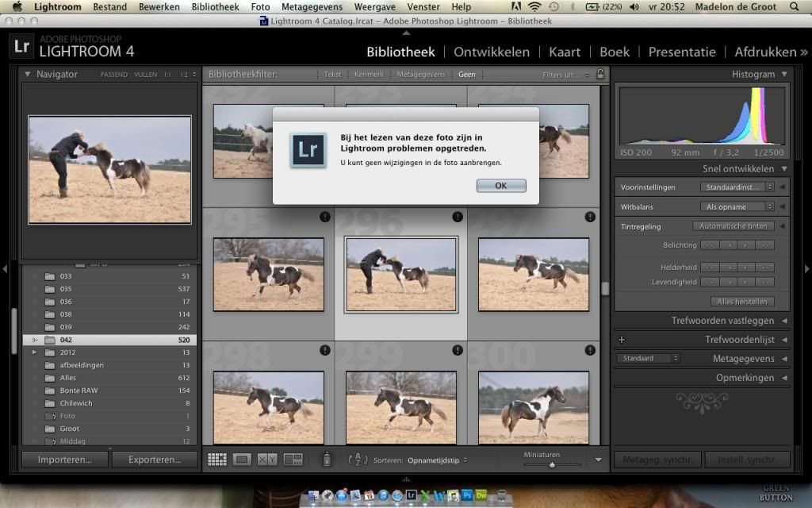Image resolution: width=812 pixels, height=508 pixels.
Task: Reverse sort direction A-Z icon
Action: tap(358, 460)
